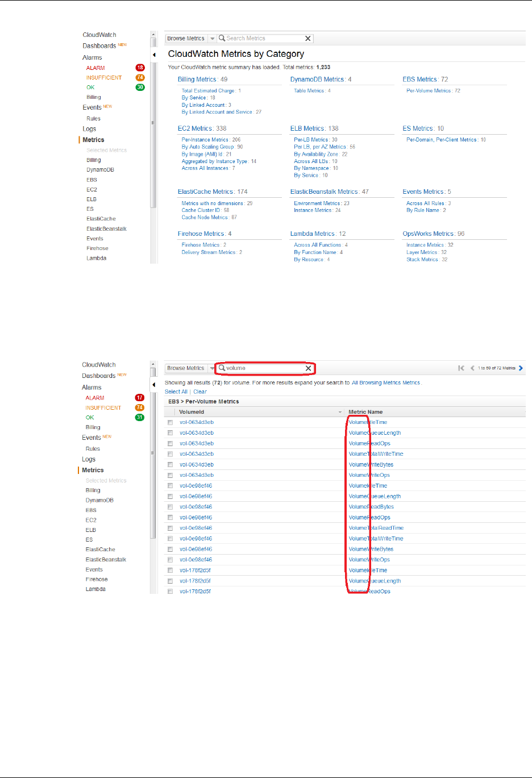Sort by VolumeId using the column arrow
The image size is (532, 778).
click(340, 412)
